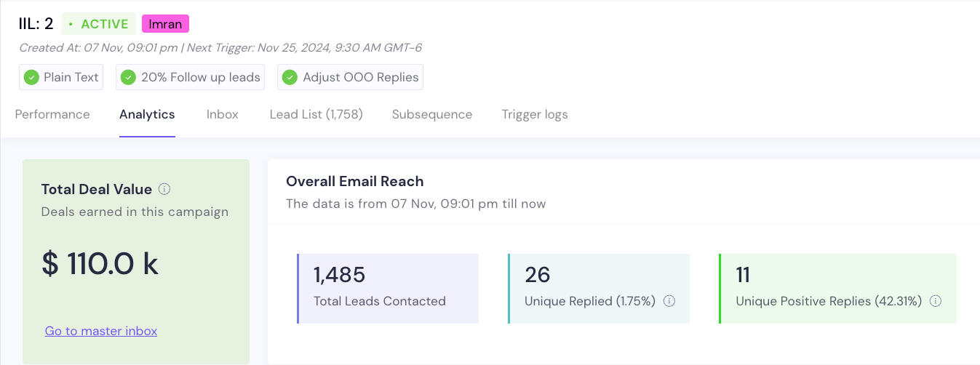
Task: Follow the Go to master inbox link
Action: tap(101, 331)
